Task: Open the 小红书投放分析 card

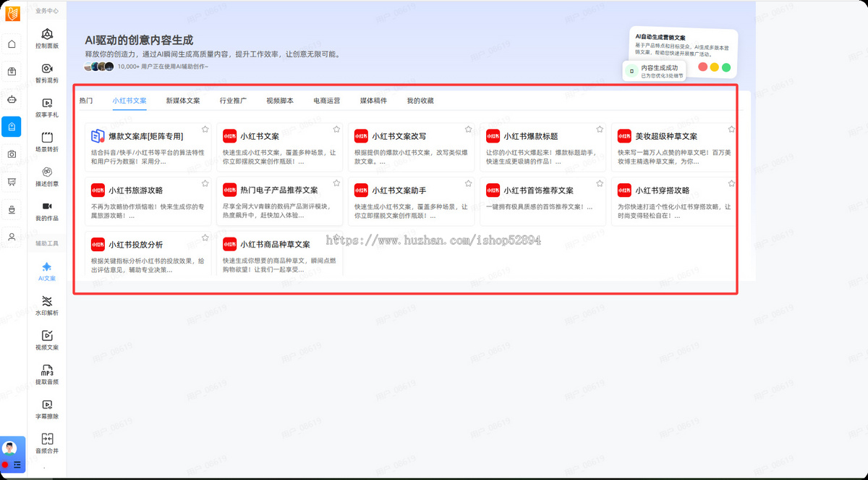Action: tap(148, 254)
